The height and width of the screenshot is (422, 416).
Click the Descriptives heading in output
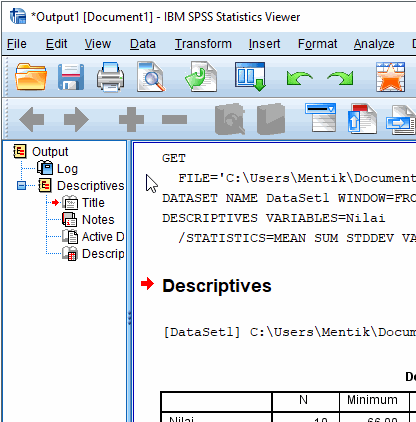(x=217, y=286)
